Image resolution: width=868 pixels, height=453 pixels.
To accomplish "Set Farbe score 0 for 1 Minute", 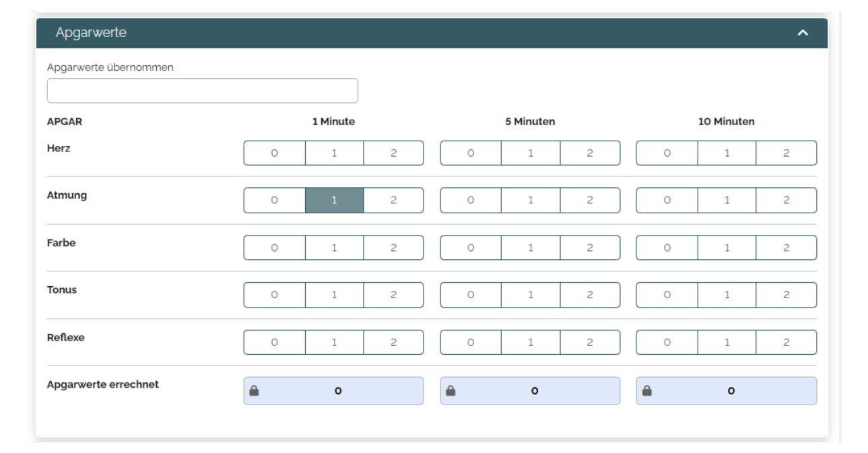I will (274, 248).
